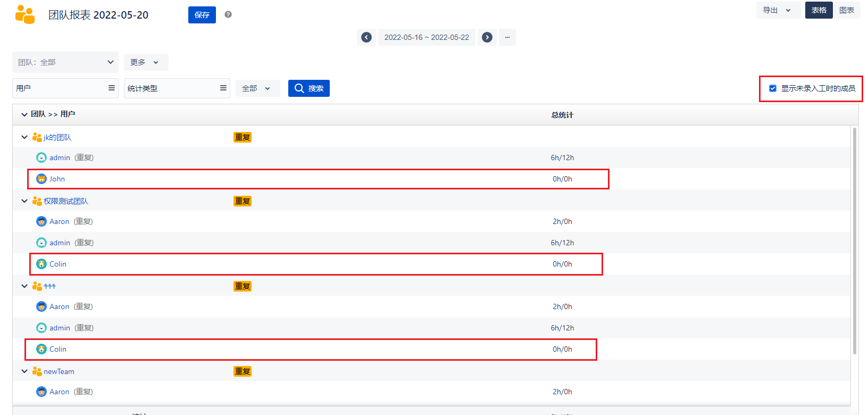The height and width of the screenshot is (415, 868).
Task: Open the 导出 export dropdown
Action: click(778, 10)
